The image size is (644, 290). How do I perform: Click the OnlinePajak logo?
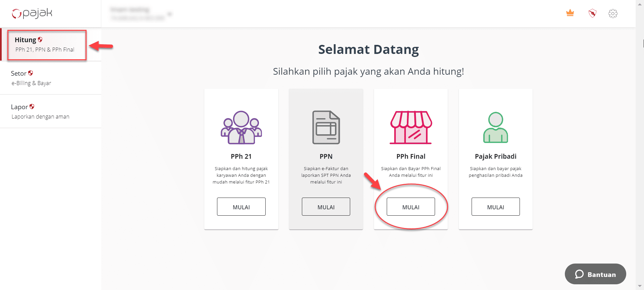point(32,13)
